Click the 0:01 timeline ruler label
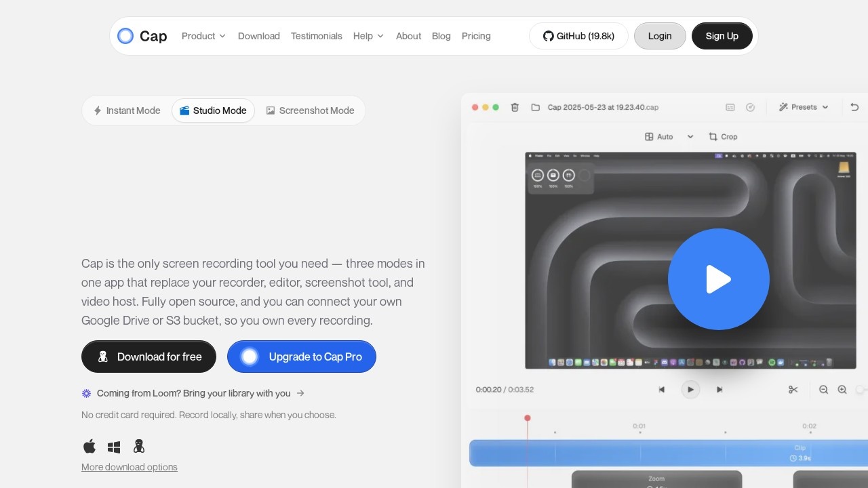868x488 pixels. click(639, 426)
